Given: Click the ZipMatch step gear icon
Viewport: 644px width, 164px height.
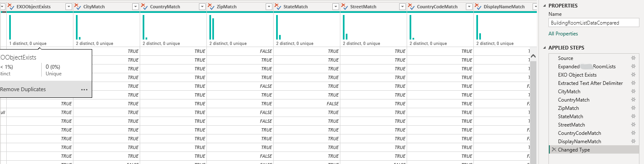Looking at the screenshot, I should click(x=633, y=108).
